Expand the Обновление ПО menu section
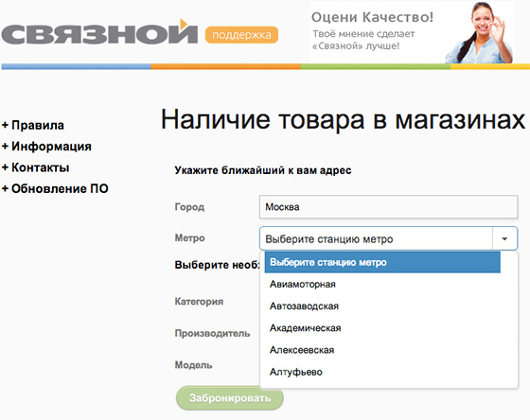530x420 pixels. pyautogui.click(x=55, y=188)
